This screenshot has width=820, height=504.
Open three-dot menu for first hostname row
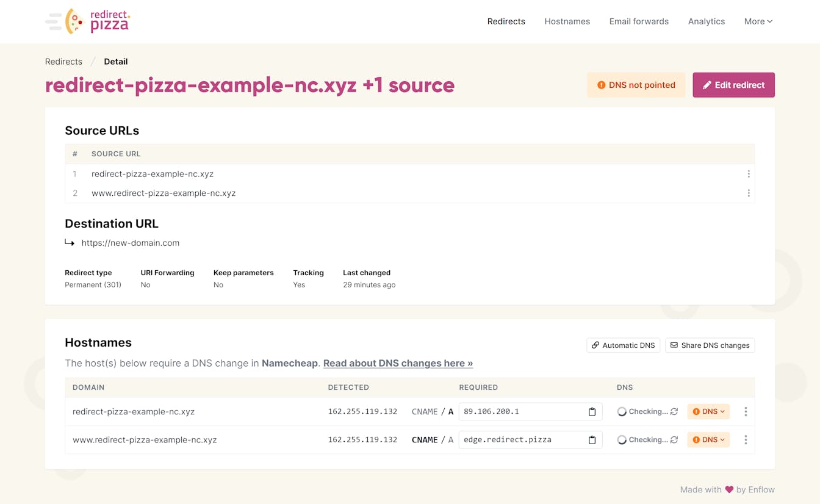746,412
